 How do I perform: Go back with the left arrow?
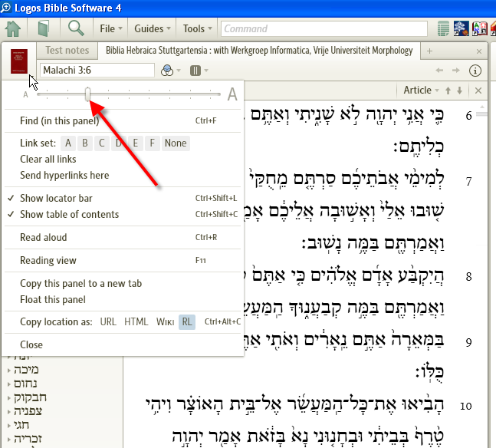(x=439, y=71)
